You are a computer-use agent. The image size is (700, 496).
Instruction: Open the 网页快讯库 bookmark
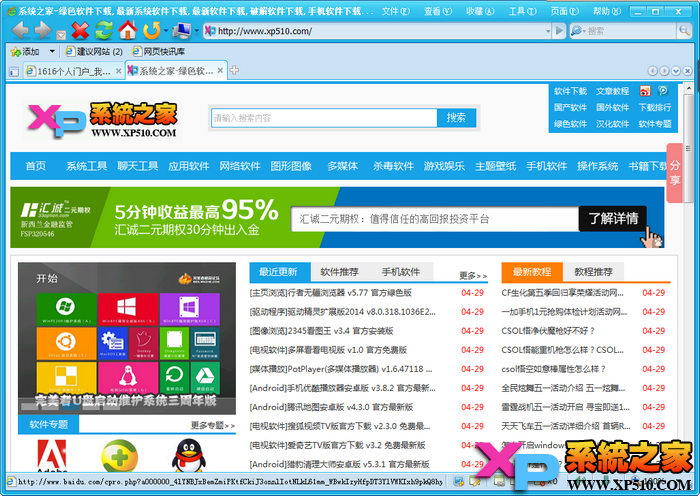[158, 52]
